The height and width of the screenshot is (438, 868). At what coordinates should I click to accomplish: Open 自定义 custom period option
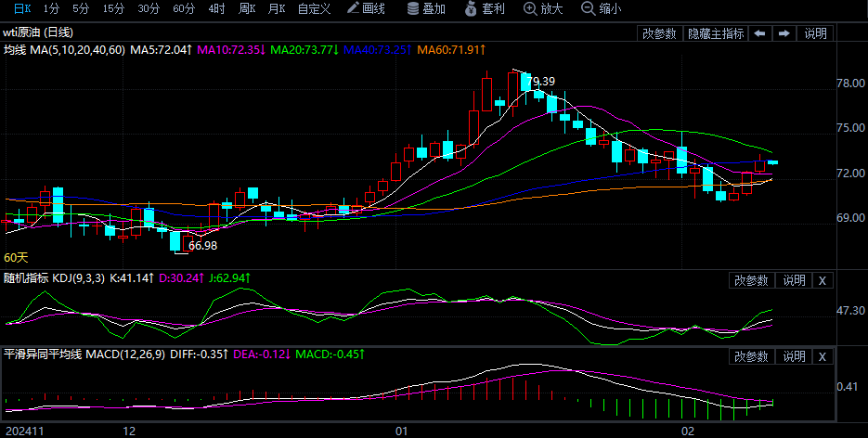(316, 8)
